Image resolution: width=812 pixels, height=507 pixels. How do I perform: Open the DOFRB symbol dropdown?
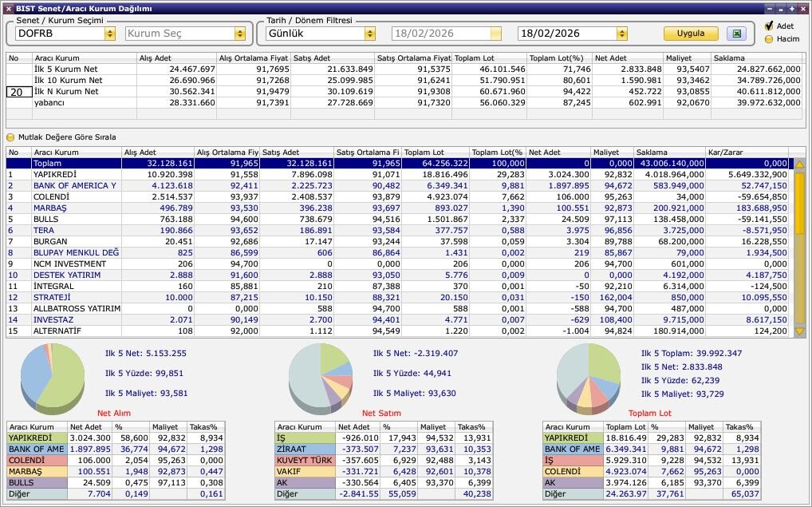pos(109,34)
